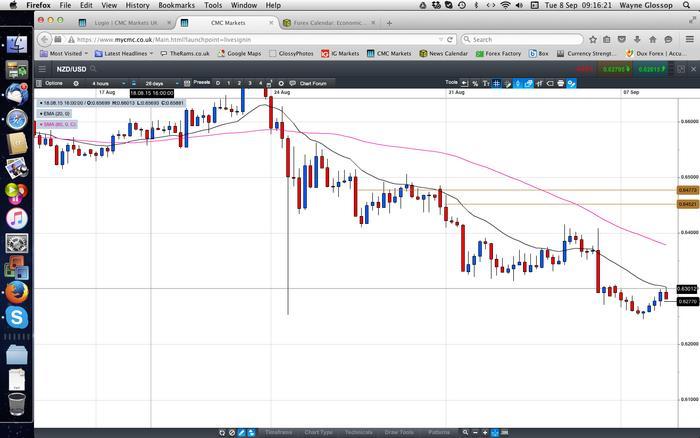The image size is (700, 438).
Task: Zoom out with the minus icon at bottom
Action: (475, 433)
